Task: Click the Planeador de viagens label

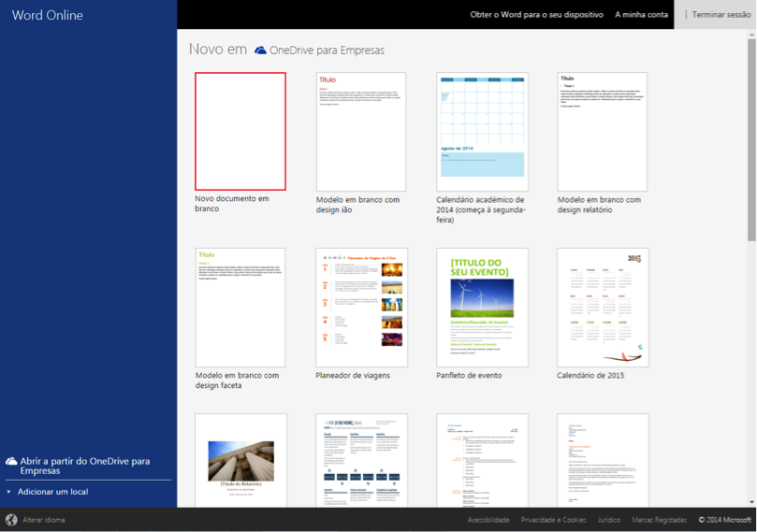Action: pyautogui.click(x=353, y=375)
